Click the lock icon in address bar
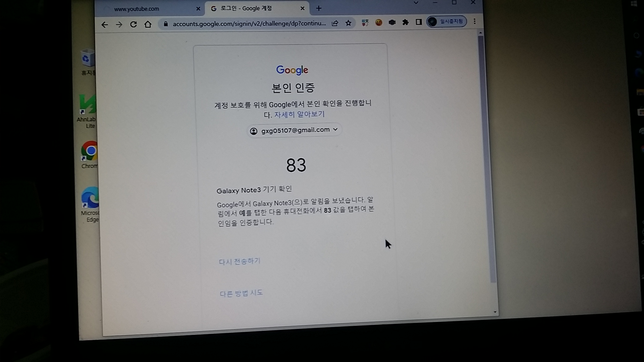Image resolution: width=644 pixels, height=362 pixels. 166,24
